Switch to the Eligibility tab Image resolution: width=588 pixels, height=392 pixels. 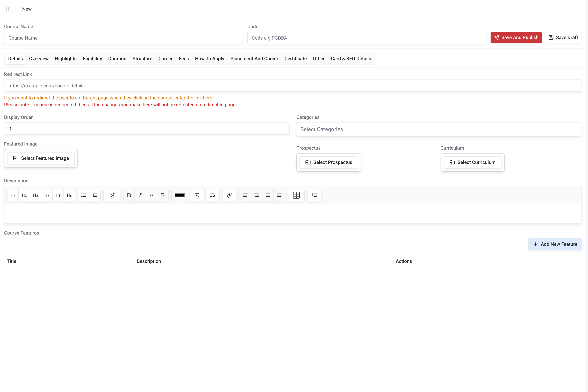point(92,59)
